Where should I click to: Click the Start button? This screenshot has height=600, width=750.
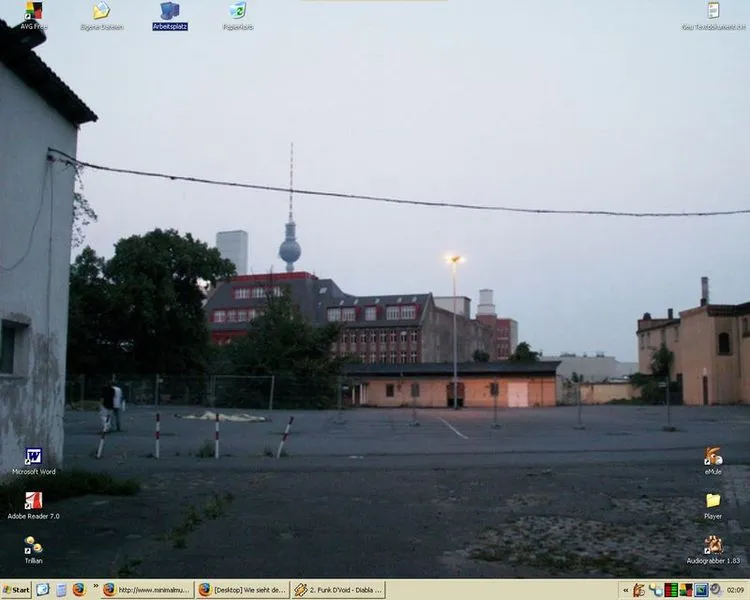pyautogui.click(x=16, y=590)
